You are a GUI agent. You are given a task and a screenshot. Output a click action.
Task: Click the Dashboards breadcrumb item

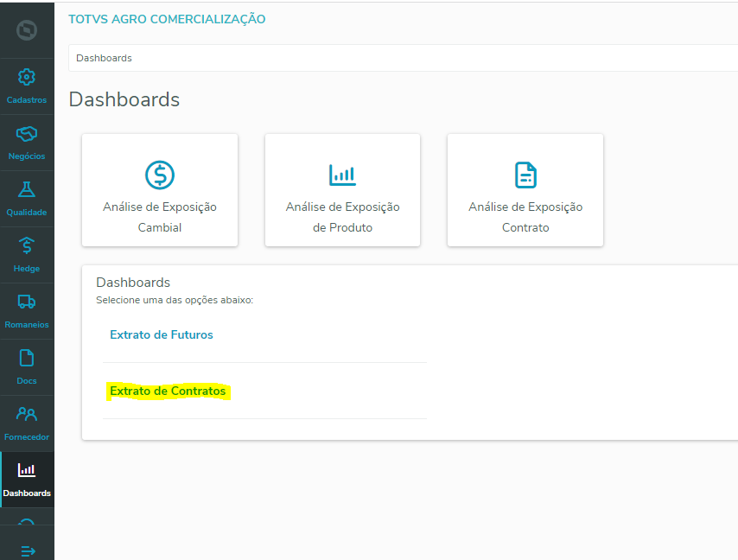pyautogui.click(x=104, y=58)
